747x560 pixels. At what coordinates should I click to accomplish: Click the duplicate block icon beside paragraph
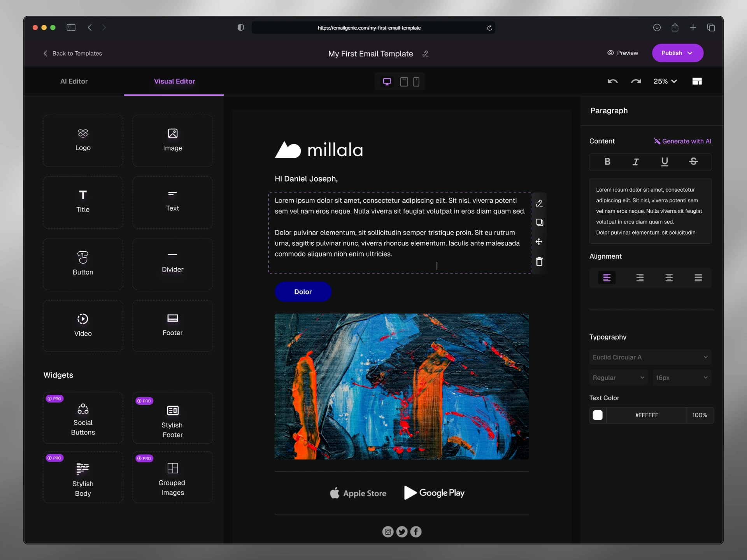[x=539, y=222]
